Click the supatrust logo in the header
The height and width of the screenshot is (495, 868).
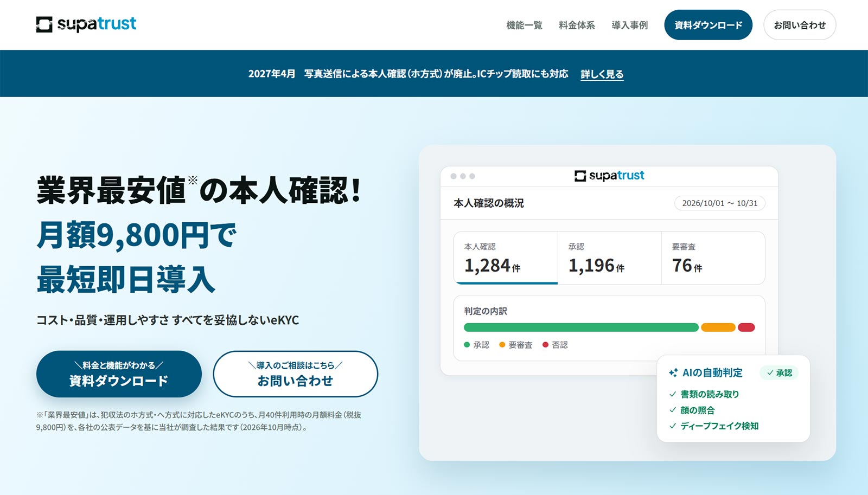(86, 24)
